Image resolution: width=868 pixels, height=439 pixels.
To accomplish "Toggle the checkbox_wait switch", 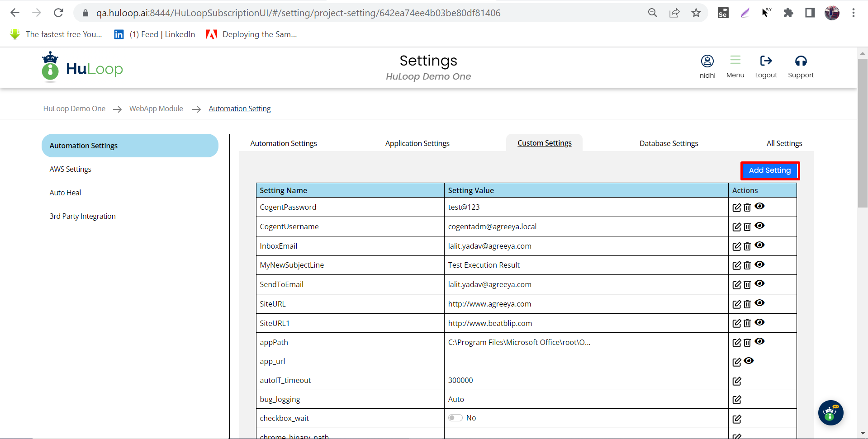I will (455, 418).
